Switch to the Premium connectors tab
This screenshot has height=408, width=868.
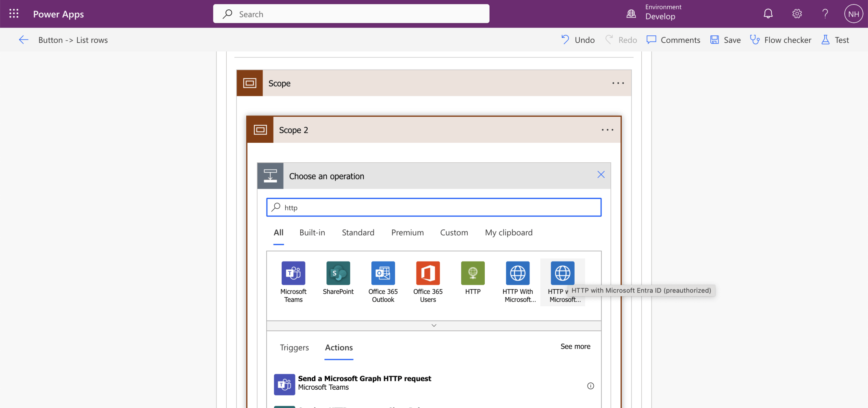click(407, 233)
